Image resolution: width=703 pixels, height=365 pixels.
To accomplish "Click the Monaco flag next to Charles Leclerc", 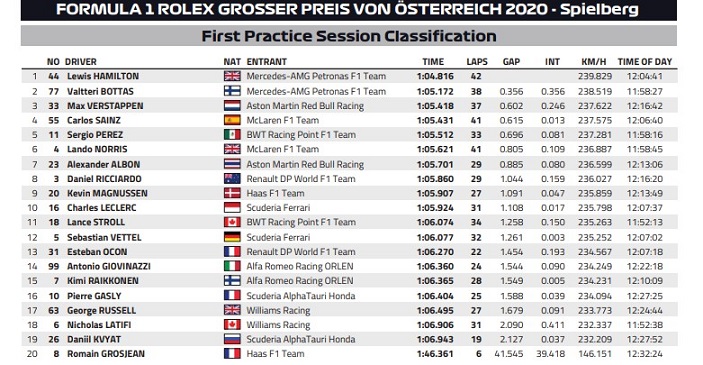I will 232,208.
